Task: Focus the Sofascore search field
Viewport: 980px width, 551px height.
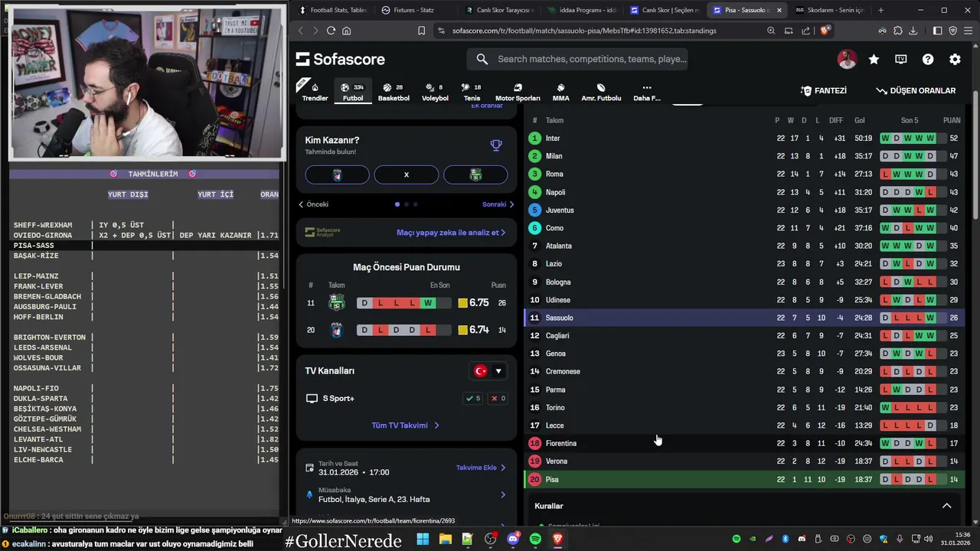Action: click(577, 59)
